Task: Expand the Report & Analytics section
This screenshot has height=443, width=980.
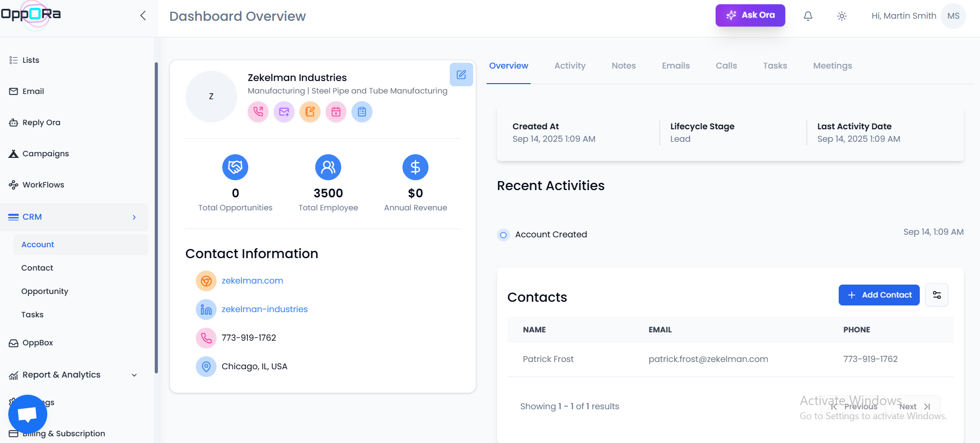Action: click(x=134, y=375)
